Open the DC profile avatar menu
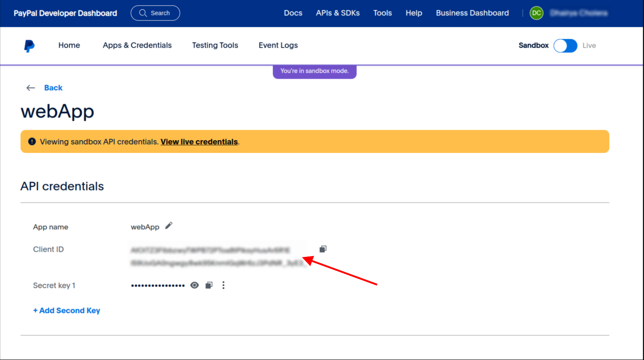The image size is (644, 360). (x=536, y=13)
